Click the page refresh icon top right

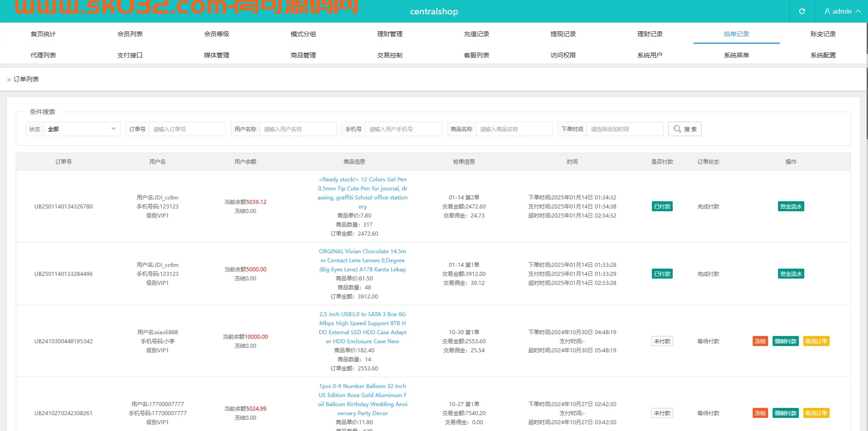tap(802, 11)
